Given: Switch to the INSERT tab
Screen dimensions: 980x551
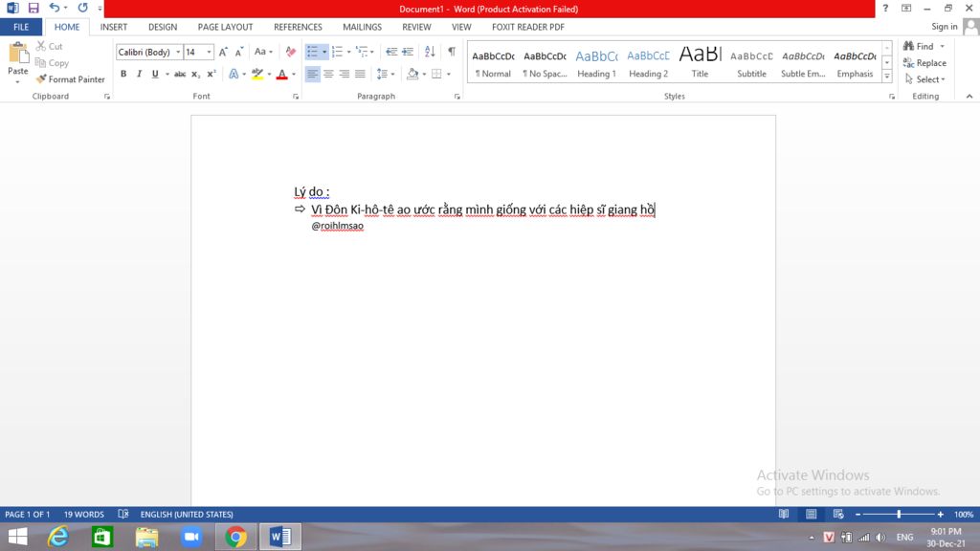Looking at the screenshot, I should point(114,27).
